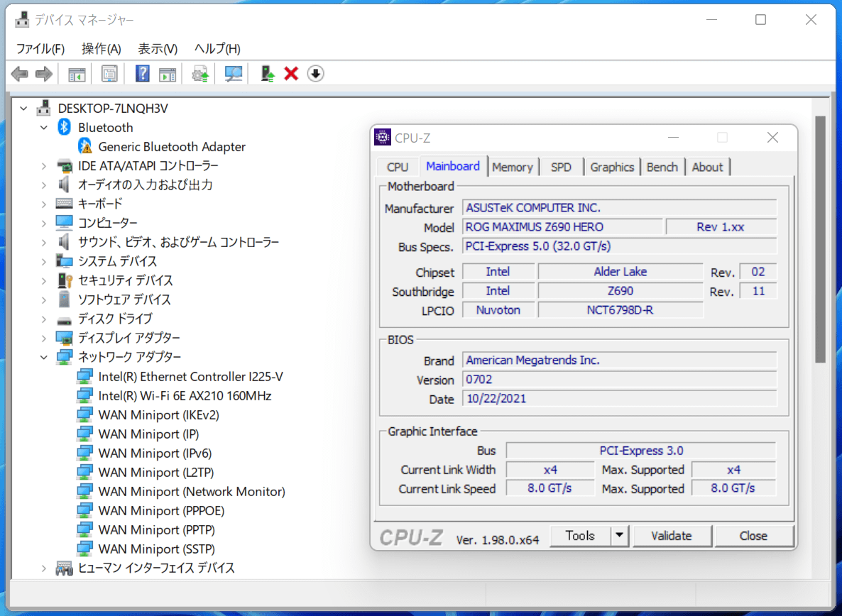Click the red X uninstall device icon
This screenshot has width=842, height=616.
click(291, 74)
